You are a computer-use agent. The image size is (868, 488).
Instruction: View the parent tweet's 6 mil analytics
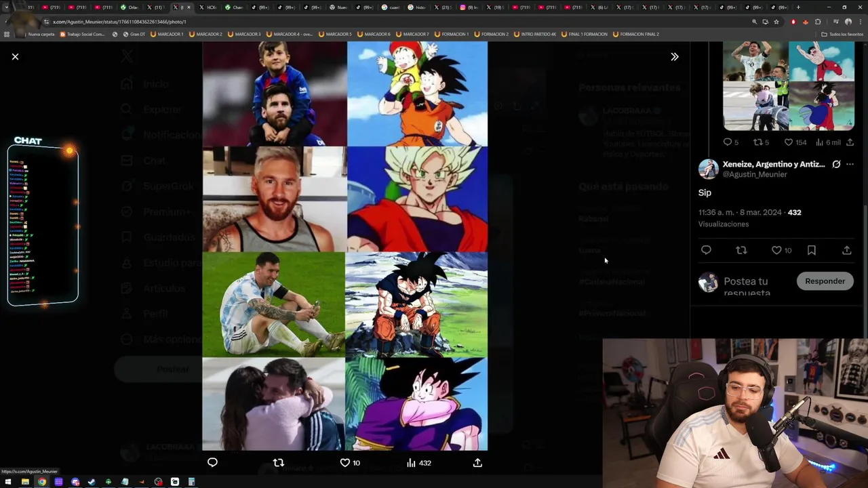[x=828, y=142]
